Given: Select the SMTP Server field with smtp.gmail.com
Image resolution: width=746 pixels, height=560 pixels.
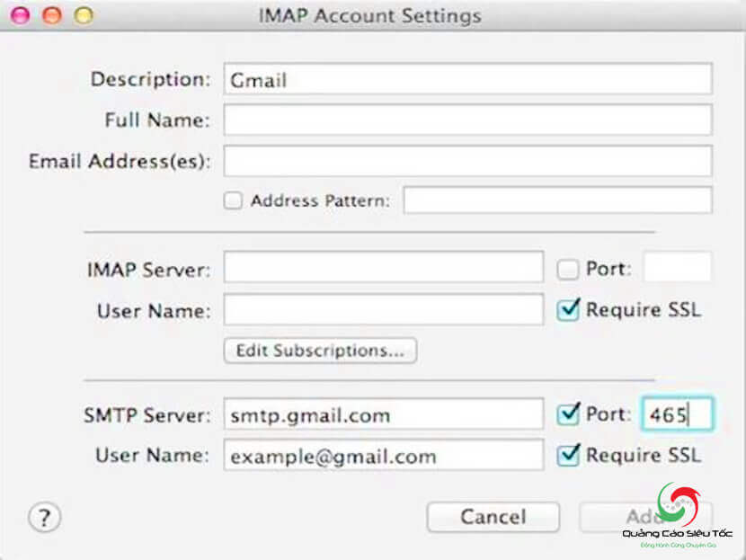Looking at the screenshot, I should 384,414.
